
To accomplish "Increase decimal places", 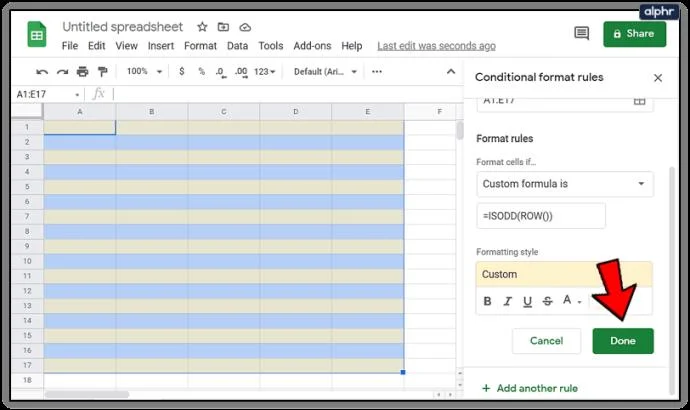I will pos(241,72).
